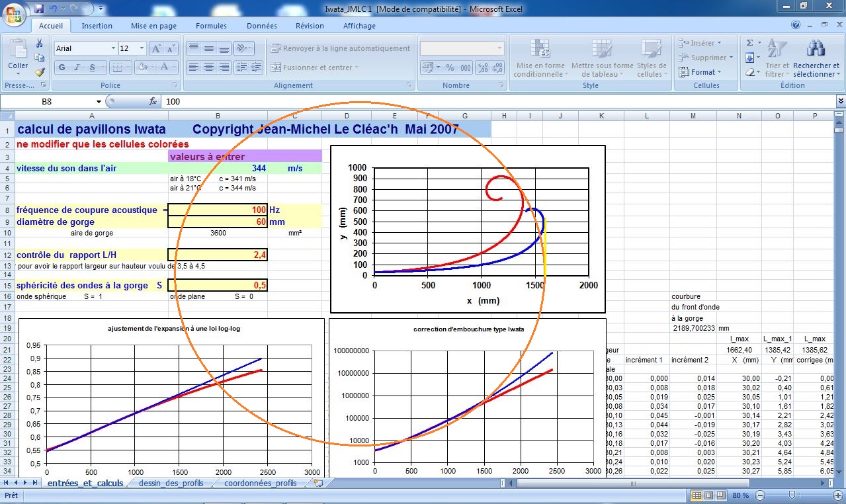The width and height of the screenshot is (846, 504).
Task: Toggle underline formatting with the S icon
Action: [93, 67]
